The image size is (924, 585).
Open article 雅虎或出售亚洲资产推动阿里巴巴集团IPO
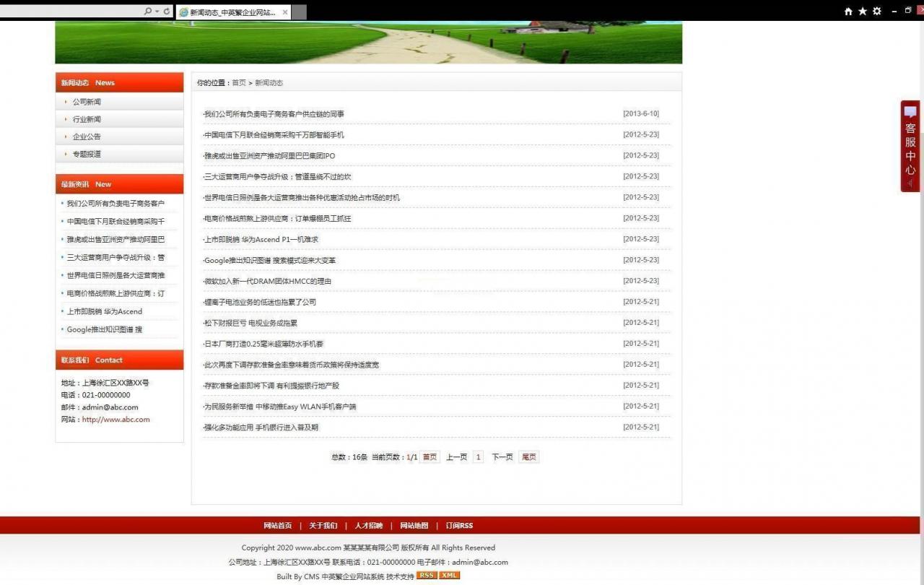(270, 156)
